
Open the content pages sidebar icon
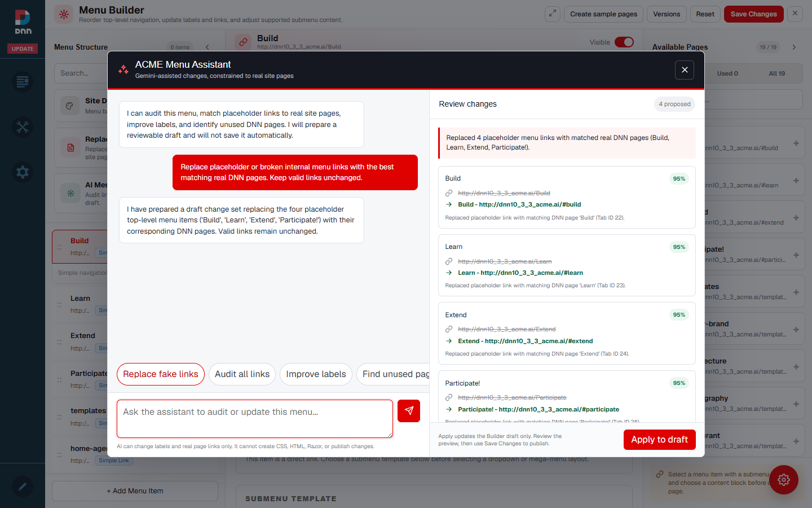[23, 82]
